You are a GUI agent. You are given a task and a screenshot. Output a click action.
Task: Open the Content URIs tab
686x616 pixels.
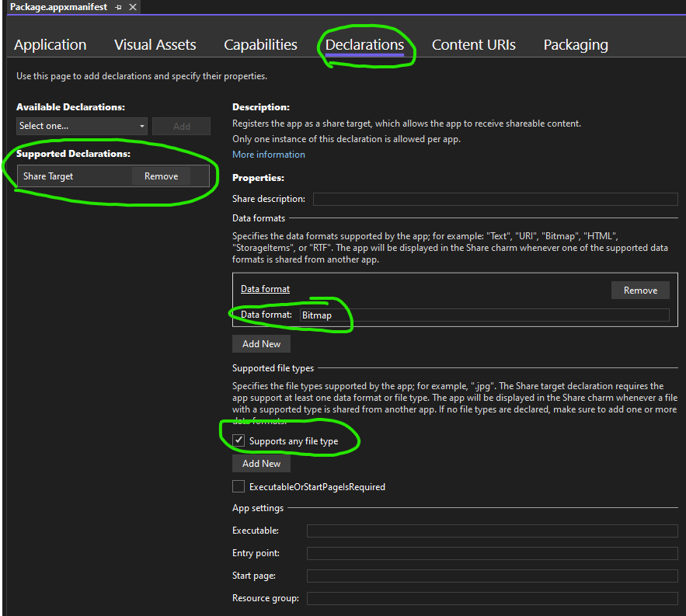point(474,44)
